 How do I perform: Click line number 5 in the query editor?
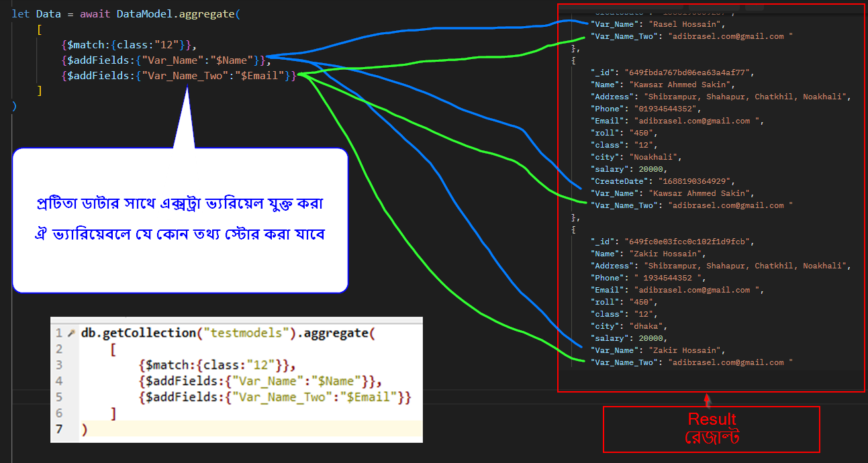pyautogui.click(x=59, y=397)
